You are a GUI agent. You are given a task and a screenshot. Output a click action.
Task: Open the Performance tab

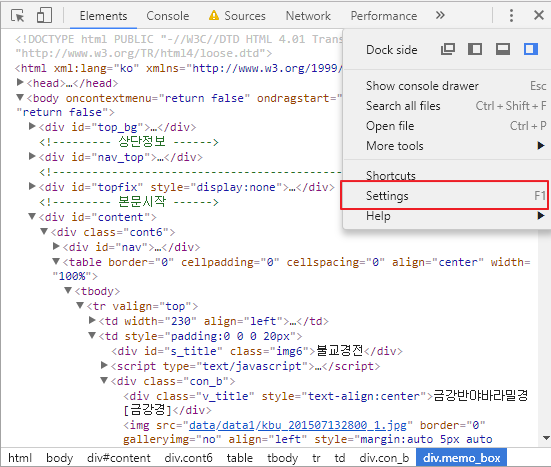[x=384, y=16]
